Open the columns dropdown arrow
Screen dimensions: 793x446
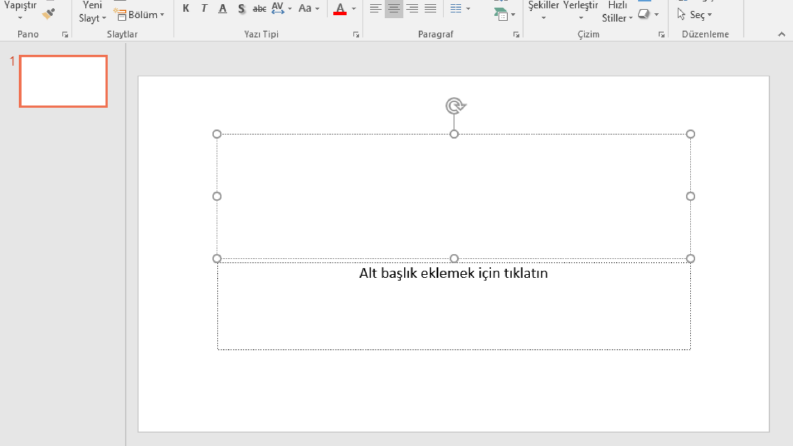tap(468, 9)
